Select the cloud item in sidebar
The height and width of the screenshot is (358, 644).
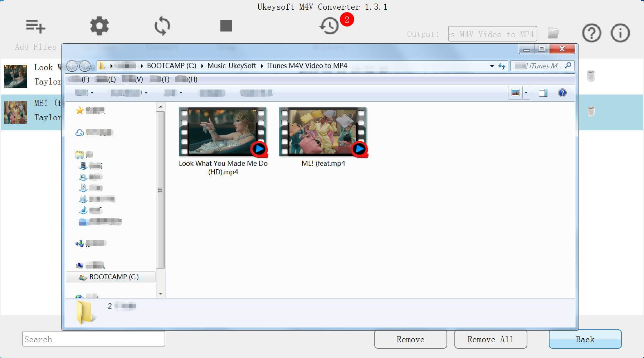pos(79,132)
